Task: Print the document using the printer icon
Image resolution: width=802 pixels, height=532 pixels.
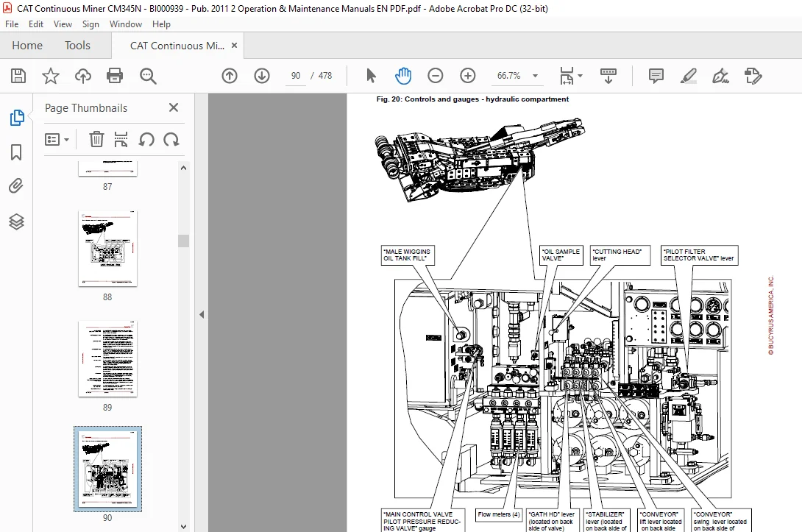Action: point(115,76)
